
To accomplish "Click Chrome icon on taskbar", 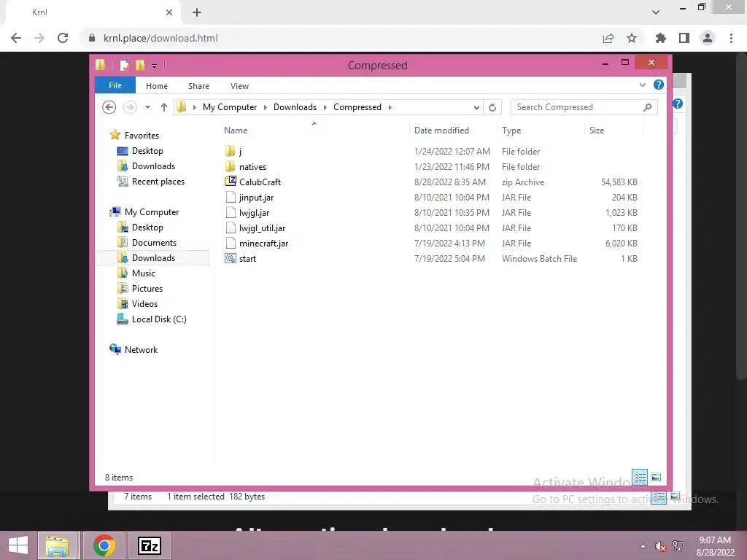I will (104, 545).
